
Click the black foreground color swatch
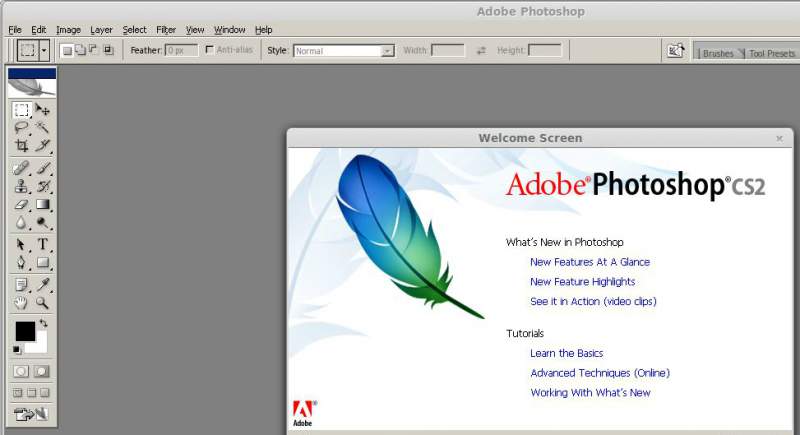pyautogui.click(x=24, y=330)
